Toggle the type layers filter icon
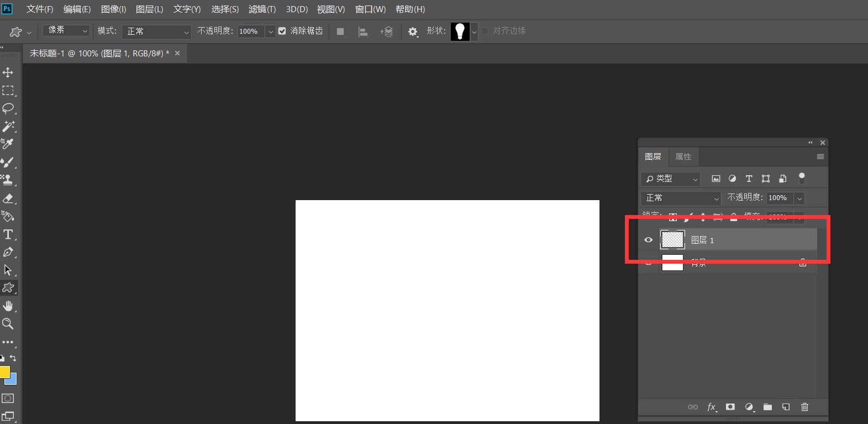Screen dimensions: 868x424 click(x=749, y=179)
